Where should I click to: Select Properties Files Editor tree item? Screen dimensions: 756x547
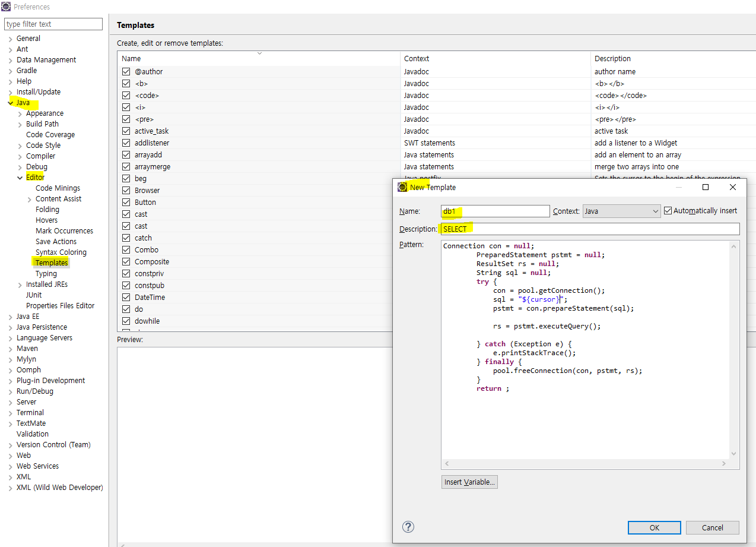pos(60,306)
